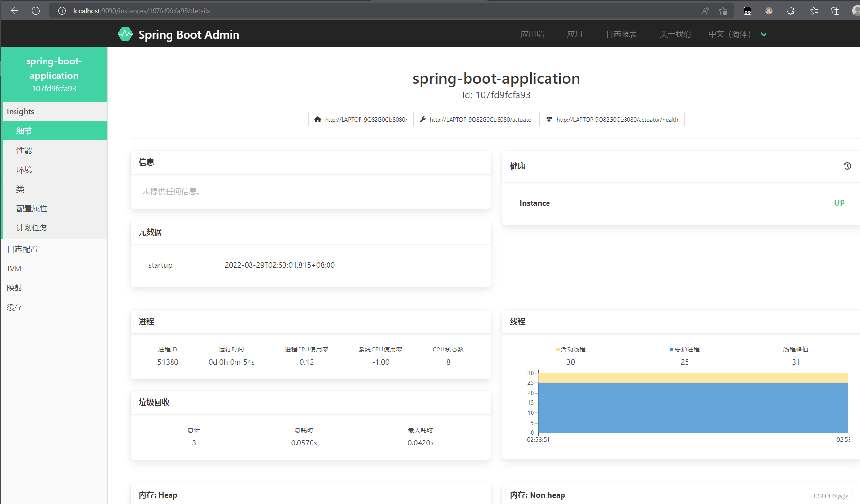Open the 应用 menu item
This screenshot has width=860, height=504.
click(x=575, y=34)
